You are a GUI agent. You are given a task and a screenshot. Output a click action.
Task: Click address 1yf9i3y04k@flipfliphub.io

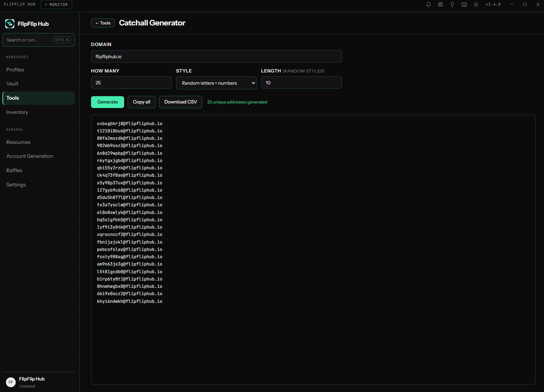[x=130, y=227]
